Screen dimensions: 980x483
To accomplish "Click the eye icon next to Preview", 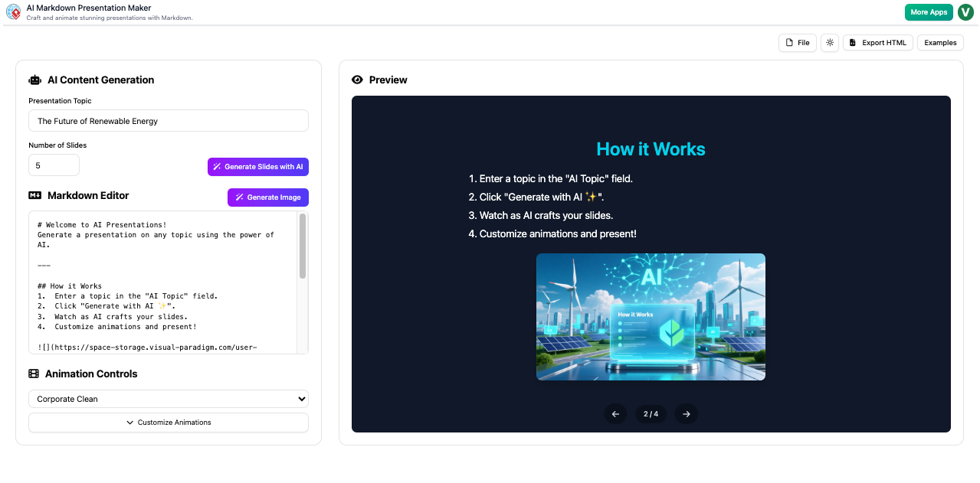I will [x=357, y=80].
